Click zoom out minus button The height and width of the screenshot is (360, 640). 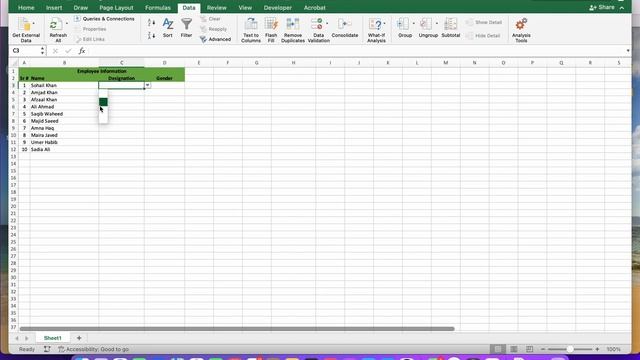(543, 349)
